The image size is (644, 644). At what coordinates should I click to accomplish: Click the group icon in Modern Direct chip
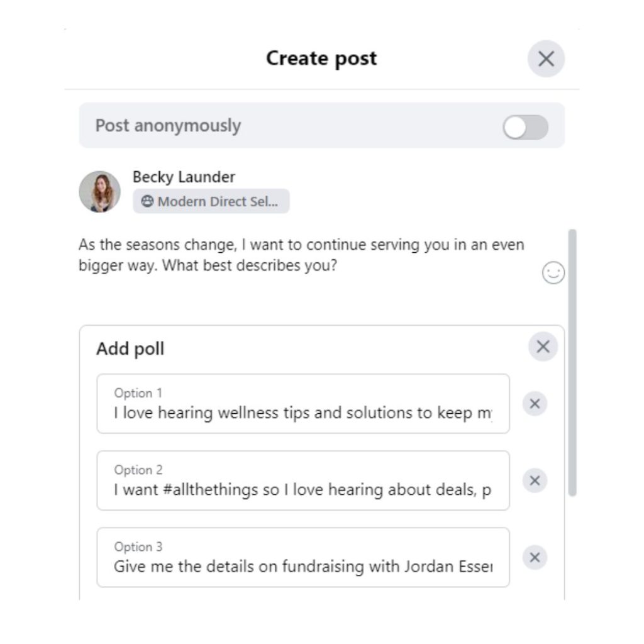click(x=148, y=202)
